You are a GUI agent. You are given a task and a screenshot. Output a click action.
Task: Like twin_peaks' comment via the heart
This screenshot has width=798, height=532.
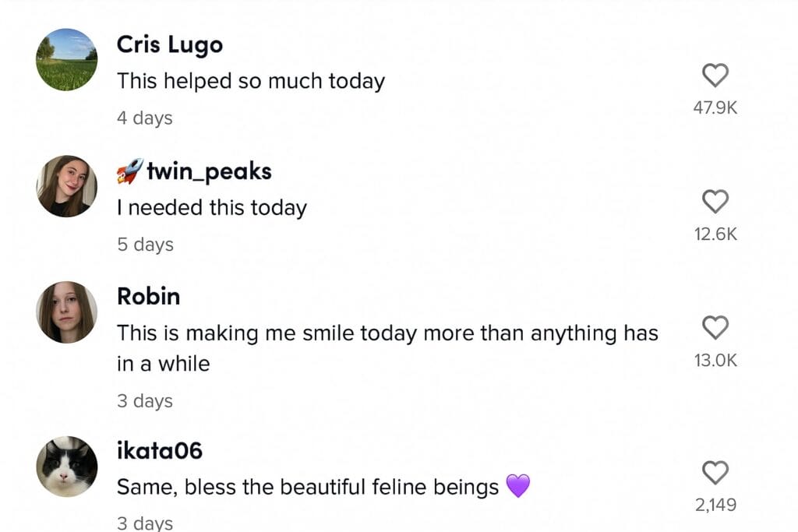[x=715, y=202]
